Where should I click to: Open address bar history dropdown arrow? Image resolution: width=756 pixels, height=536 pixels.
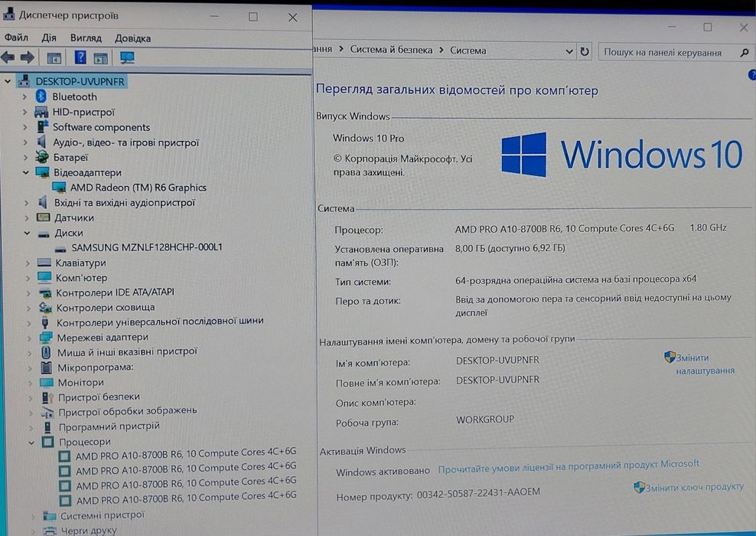point(569,51)
